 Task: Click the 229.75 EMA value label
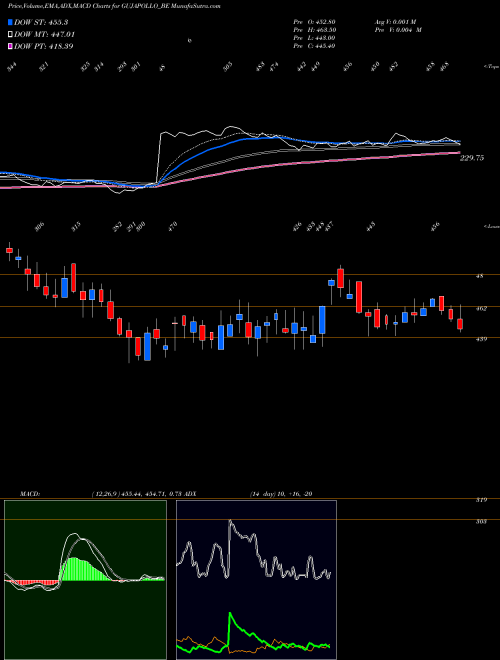(472, 158)
